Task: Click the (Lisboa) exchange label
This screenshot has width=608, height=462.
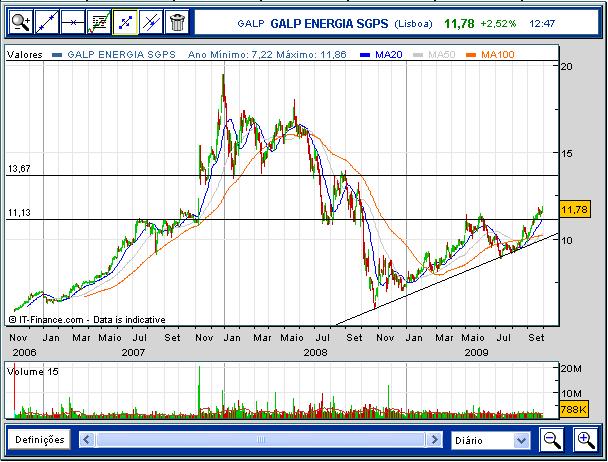Action: pos(413,24)
